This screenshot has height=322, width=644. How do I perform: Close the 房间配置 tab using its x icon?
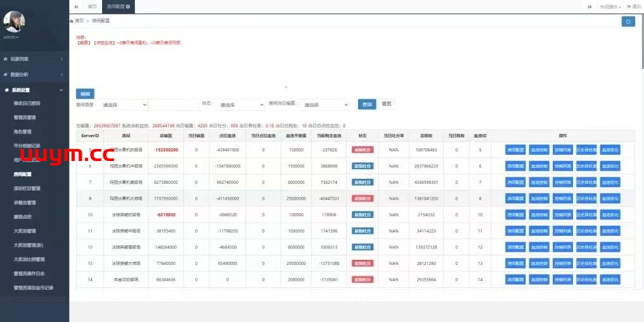click(128, 6)
